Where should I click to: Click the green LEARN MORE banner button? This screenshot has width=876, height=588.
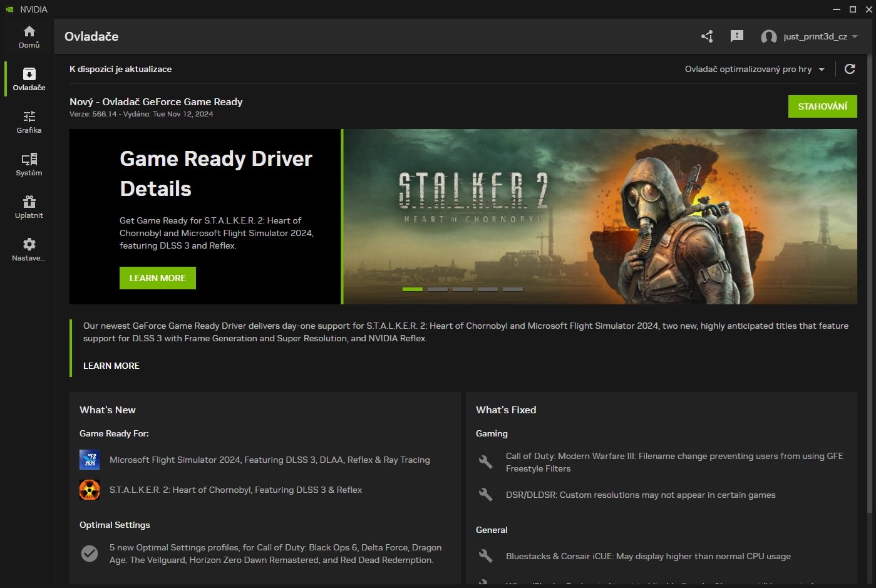(x=157, y=278)
